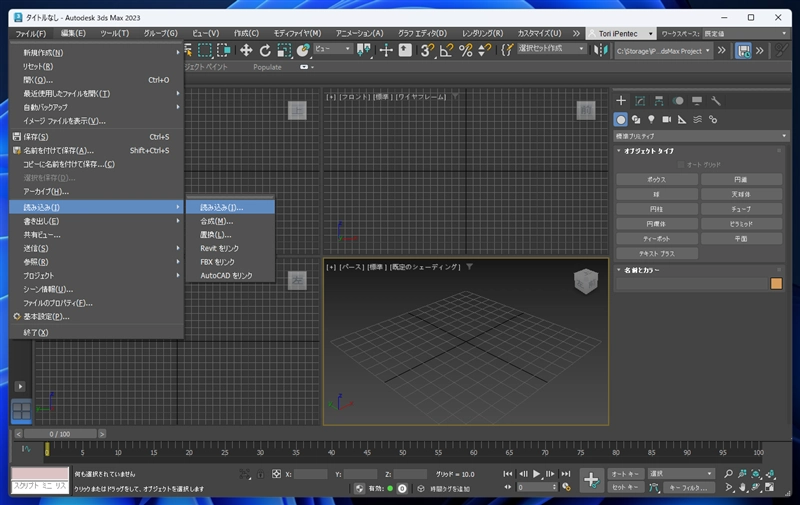Switch to the Cameras category icon

[667, 119]
